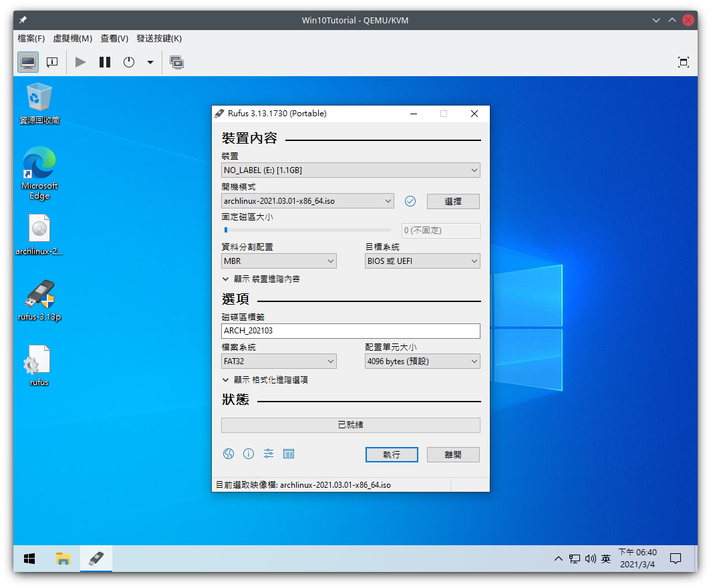Select rufus-3.13p executable on desktop
This screenshot has width=711, height=588.
point(39,300)
